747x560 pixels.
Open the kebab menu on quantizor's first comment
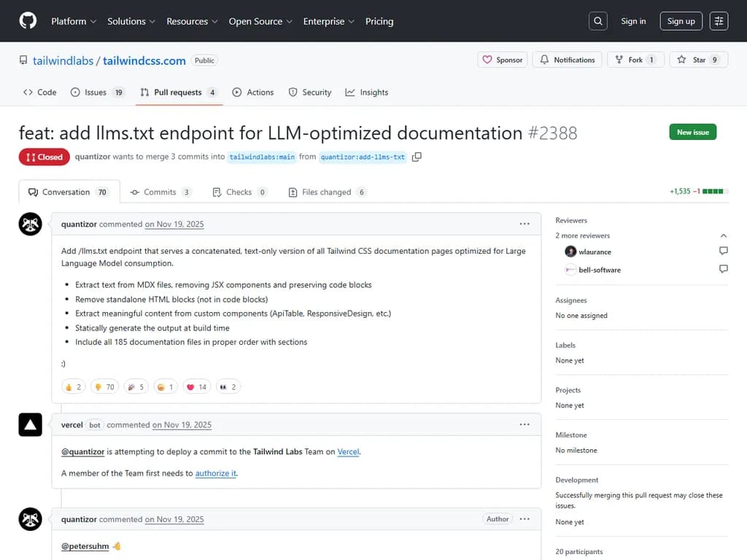pyautogui.click(x=524, y=224)
